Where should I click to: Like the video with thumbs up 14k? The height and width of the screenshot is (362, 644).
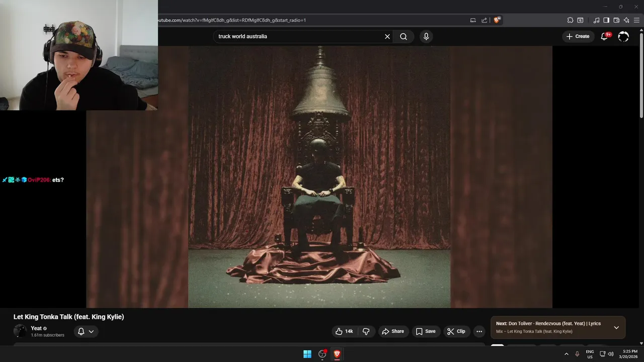(345, 331)
